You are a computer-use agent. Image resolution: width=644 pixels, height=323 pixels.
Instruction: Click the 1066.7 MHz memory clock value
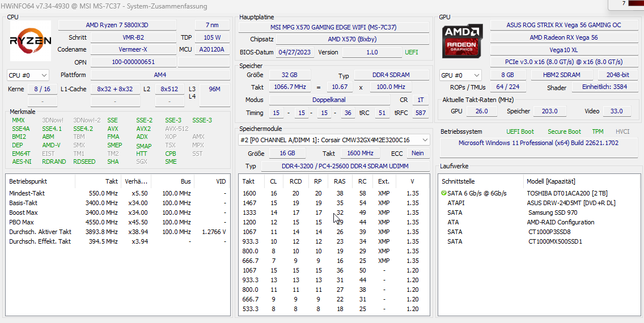pyautogui.click(x=290, y=87)
